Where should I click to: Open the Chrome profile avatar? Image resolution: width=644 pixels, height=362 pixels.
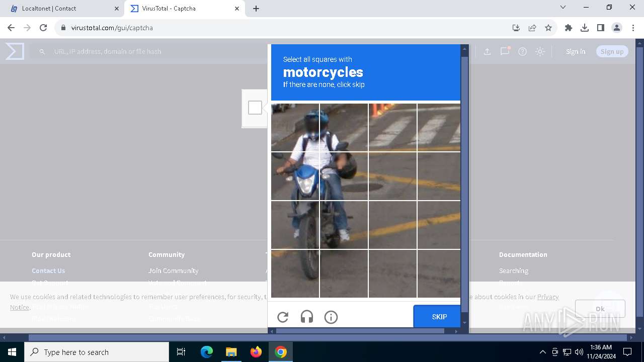617,28
